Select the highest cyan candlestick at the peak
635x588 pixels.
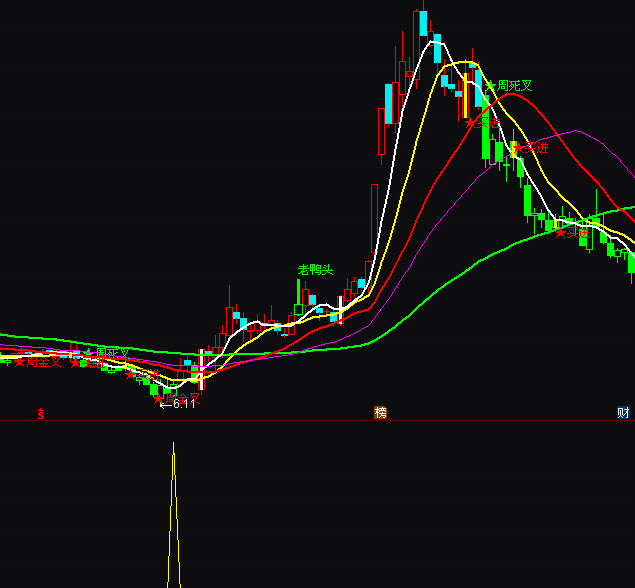point(423,24)
